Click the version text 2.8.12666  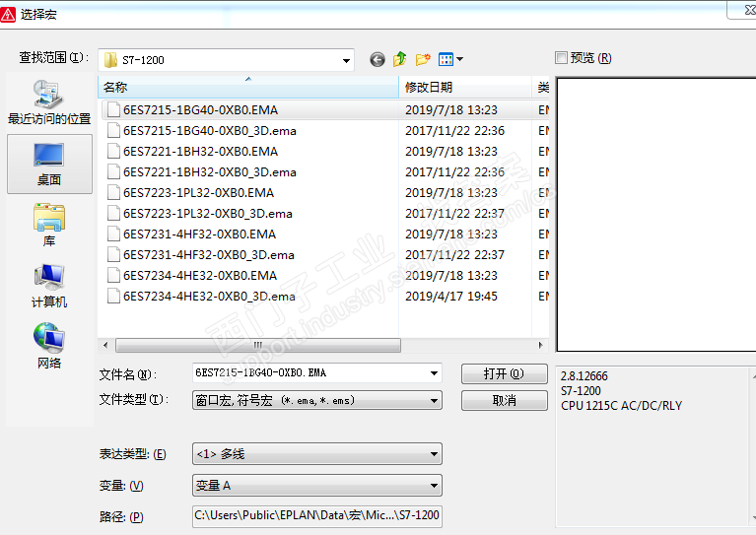(x=584, y=376)
